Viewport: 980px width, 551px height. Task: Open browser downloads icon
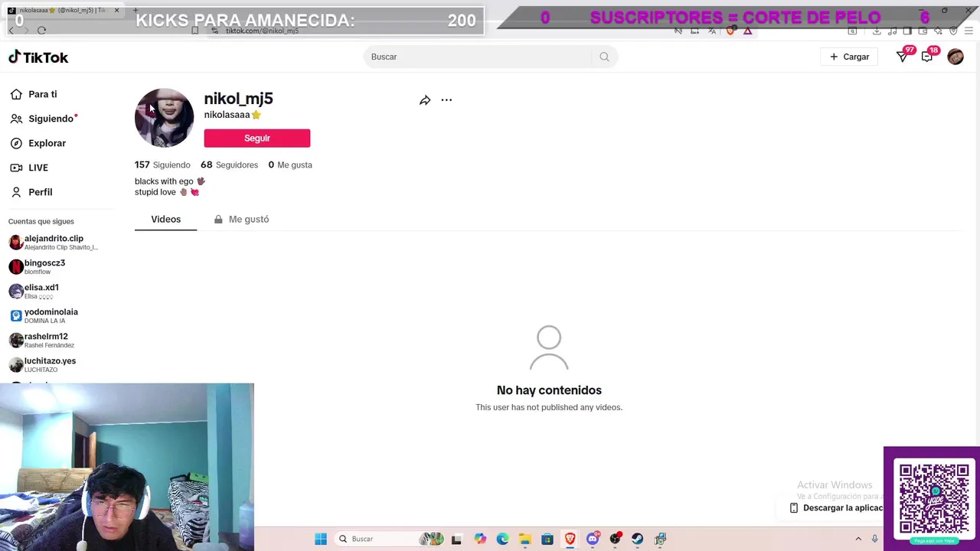pyautogui.click(x=877, y=31)
